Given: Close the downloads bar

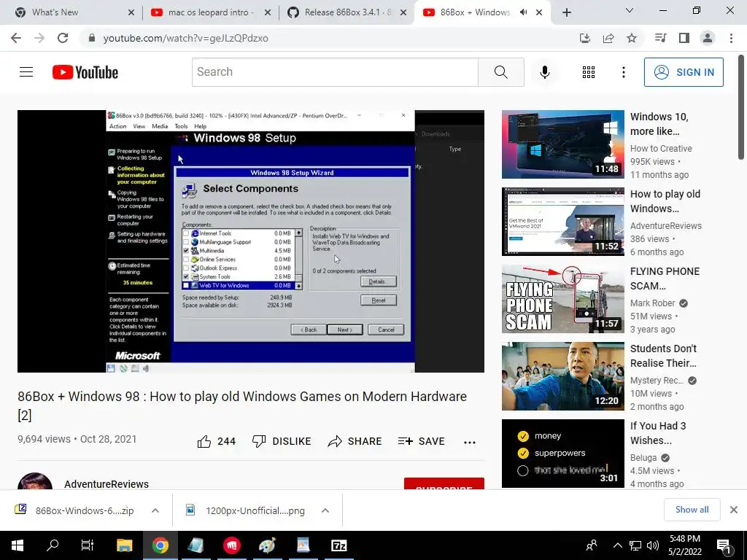Looking at the screenshot, I should [x=734, y=510].
